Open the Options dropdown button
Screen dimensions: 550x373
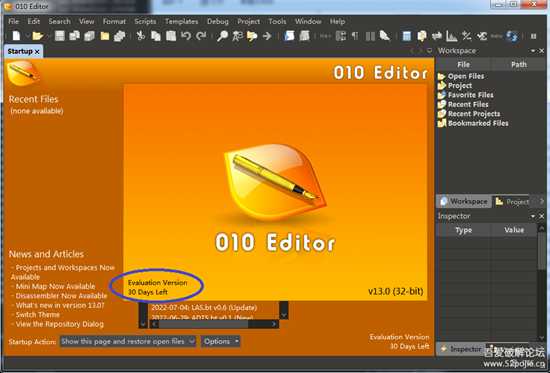(220, 341)
